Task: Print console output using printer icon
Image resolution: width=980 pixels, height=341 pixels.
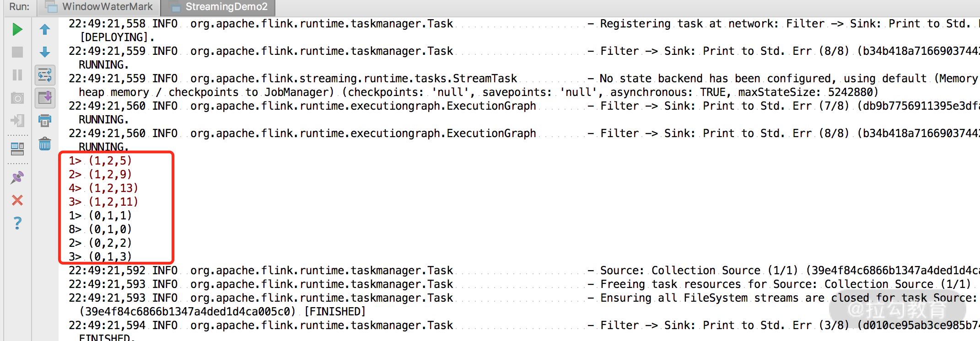Action: (x=45, y=121)
